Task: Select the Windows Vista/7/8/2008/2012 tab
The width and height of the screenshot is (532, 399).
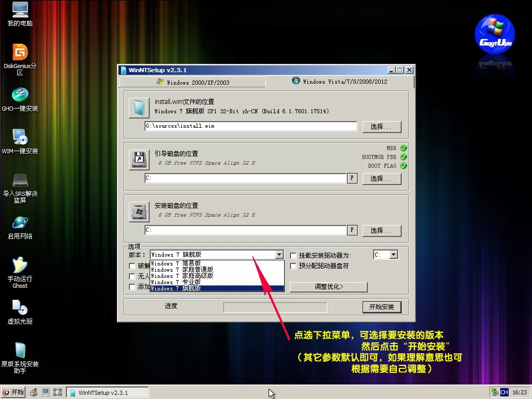Action: click(340, 82)
